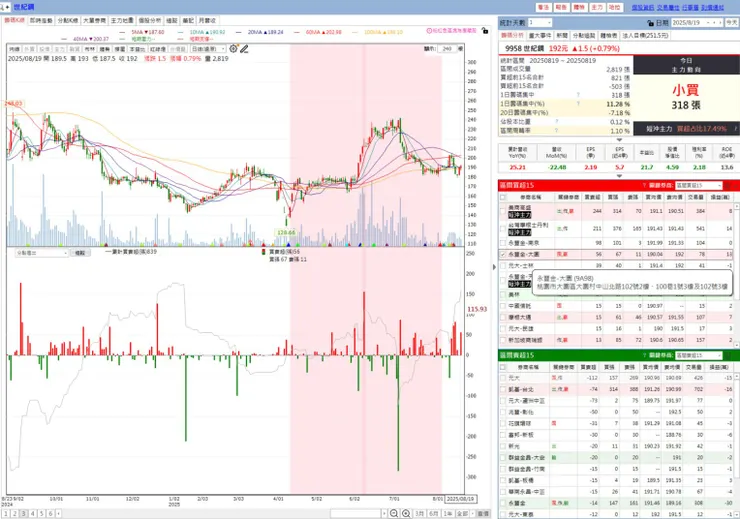740x519 pixels.
Task: Click the help question mark in 區間賣超15 header
Action: click(644, 355)
